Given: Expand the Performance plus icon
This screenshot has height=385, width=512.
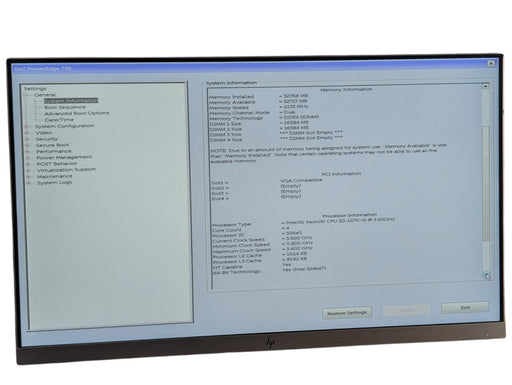Looking at the screenshot, I should click(x=28, y=152).
